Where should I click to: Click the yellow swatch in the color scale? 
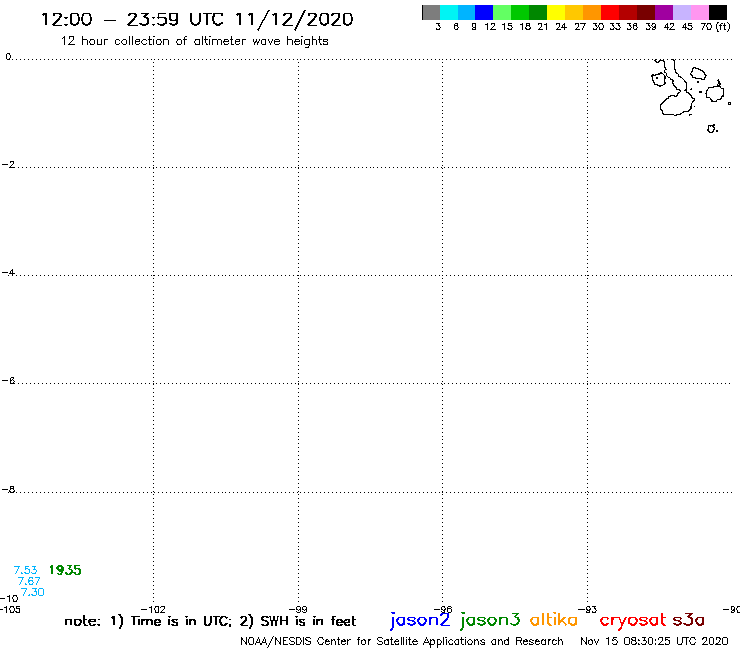556,13
